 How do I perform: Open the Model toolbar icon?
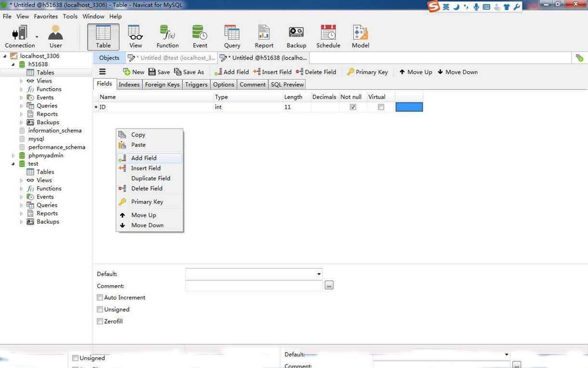pyautogui.click(x=360, y=37)
